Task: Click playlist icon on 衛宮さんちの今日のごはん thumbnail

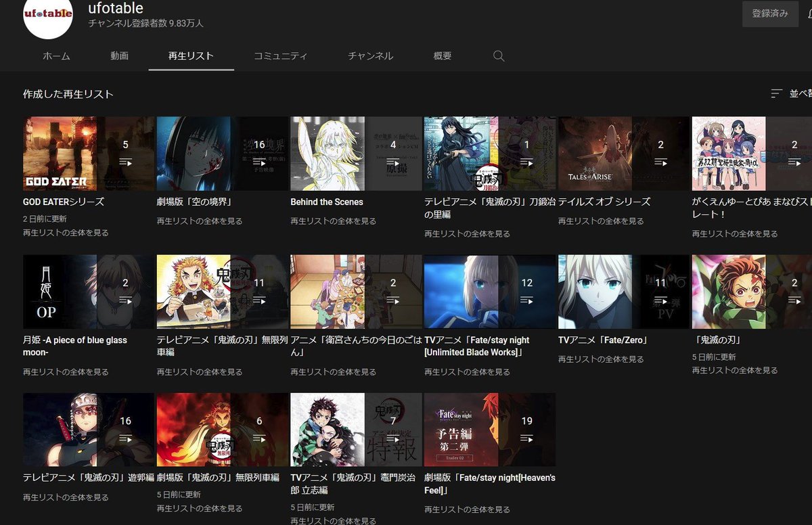Action: tap(393, 300)
